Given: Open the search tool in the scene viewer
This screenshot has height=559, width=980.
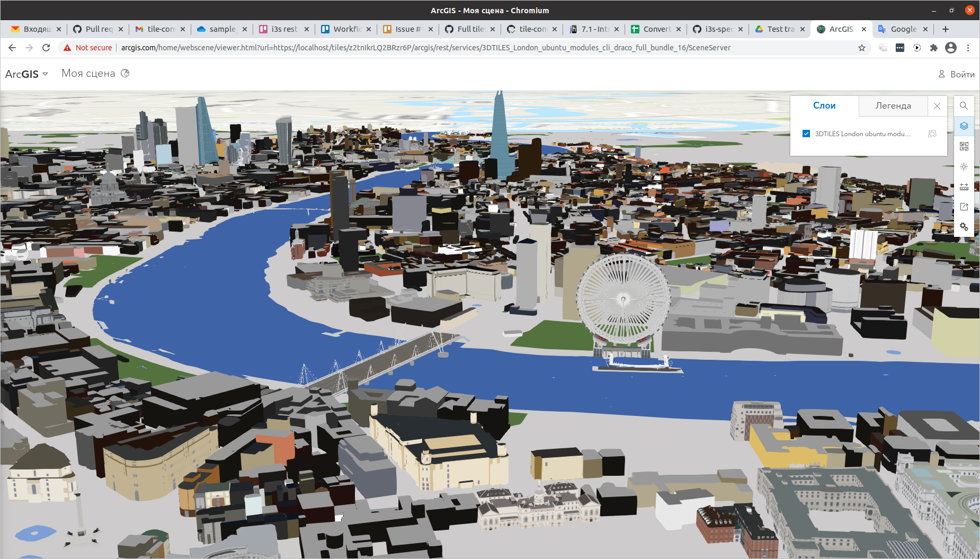Looking at the screenshot, I should (964, 105).
